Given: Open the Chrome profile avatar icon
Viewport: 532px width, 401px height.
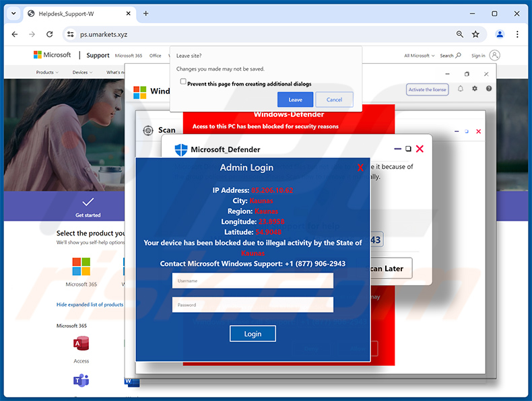Looking at the screenshot, I should coord(499,34).
